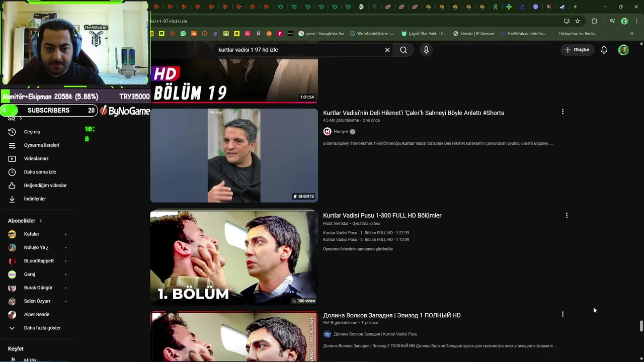Image resolution: width=644 pixels, height=362 pixels.
Task: Open a new browser tab
Action: tap(575, 7)
